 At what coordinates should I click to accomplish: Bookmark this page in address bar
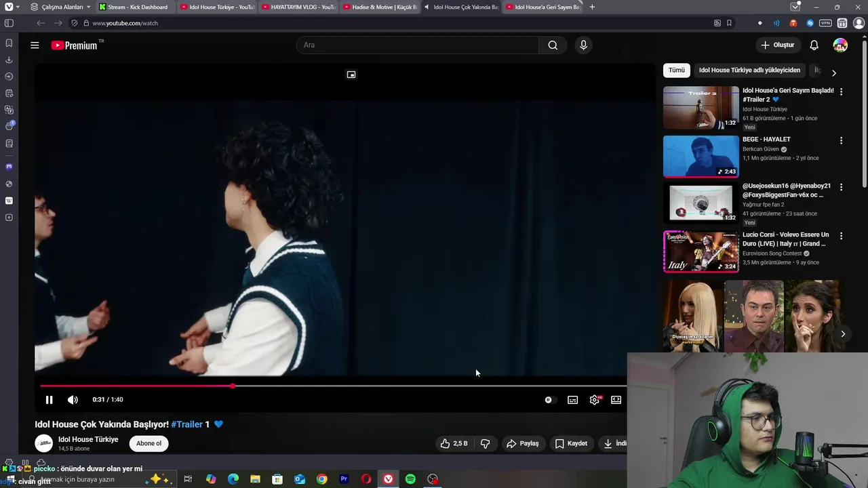pos(729,23)
